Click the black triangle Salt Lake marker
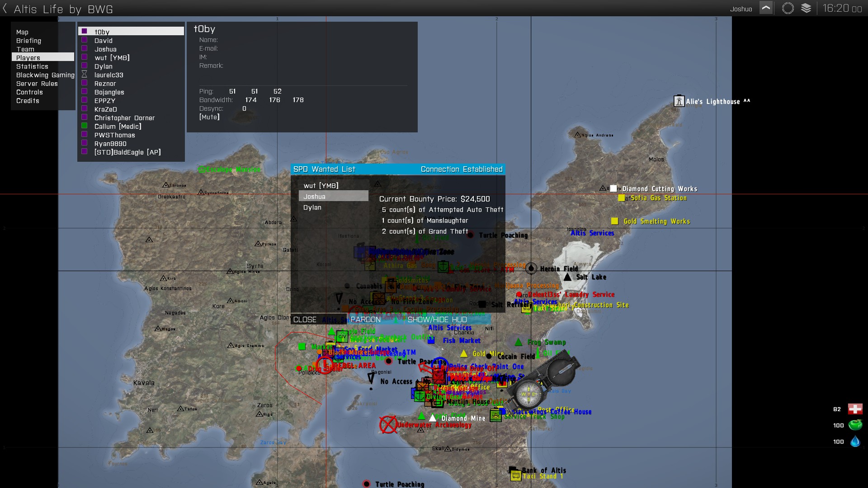868x488 pixels. pos(567,277)
